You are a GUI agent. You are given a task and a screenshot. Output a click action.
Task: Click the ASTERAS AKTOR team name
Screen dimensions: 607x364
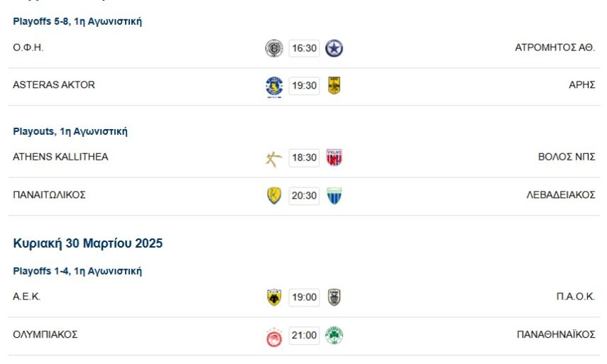(x=54, y=85)
